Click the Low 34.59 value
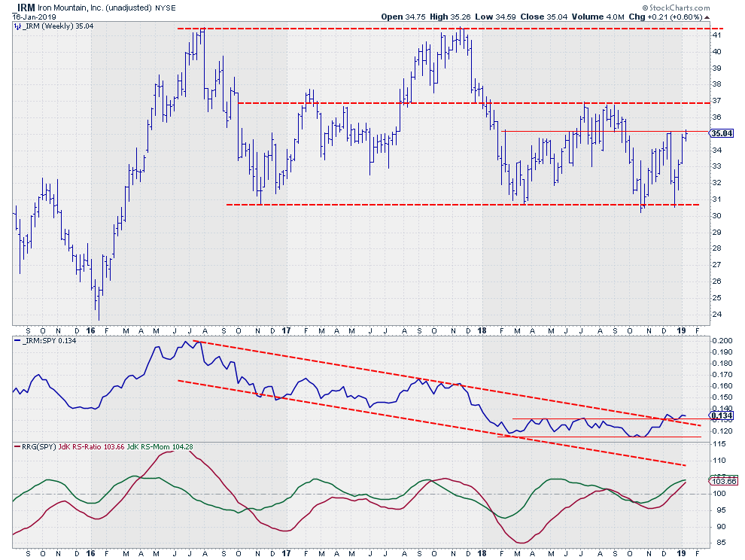Image resolution: width=745 pixels, height=560 pixels. point(495,17)
